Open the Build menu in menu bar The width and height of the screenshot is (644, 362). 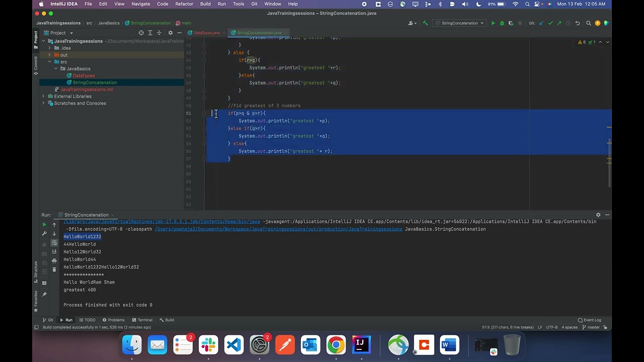click(x=205, y=4)
